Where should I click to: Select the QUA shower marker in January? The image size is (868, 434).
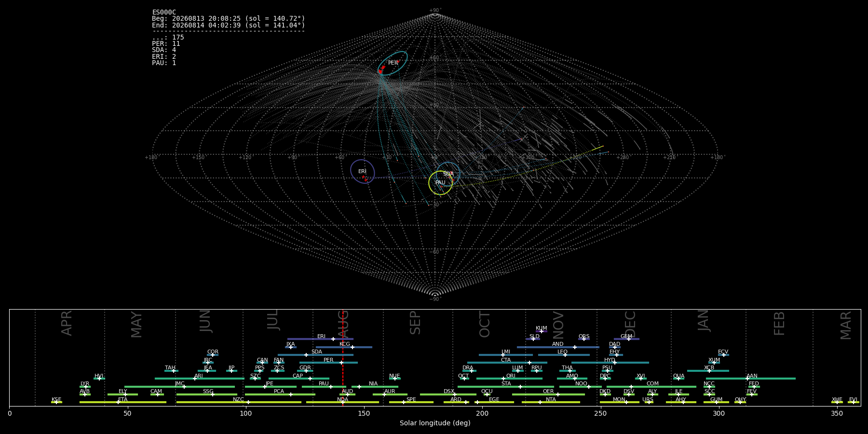coord(678,379)
